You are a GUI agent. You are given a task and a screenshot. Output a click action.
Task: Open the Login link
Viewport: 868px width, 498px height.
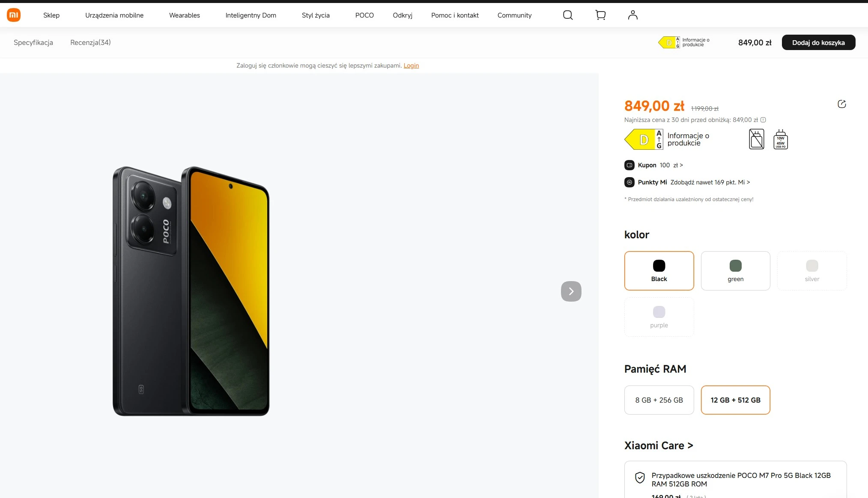(x=411, y=65)
